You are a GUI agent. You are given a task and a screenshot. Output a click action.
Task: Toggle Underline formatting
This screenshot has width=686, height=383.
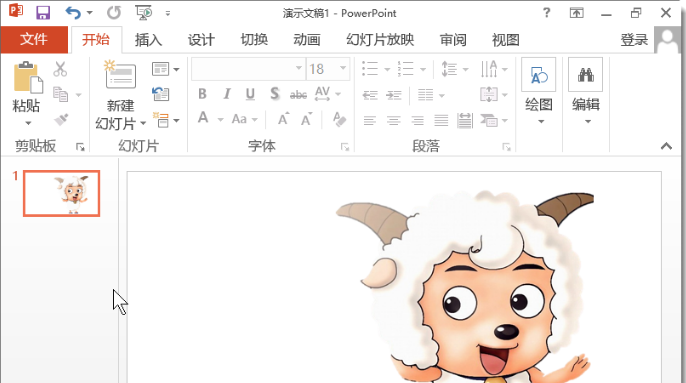[x=250, y=94]
